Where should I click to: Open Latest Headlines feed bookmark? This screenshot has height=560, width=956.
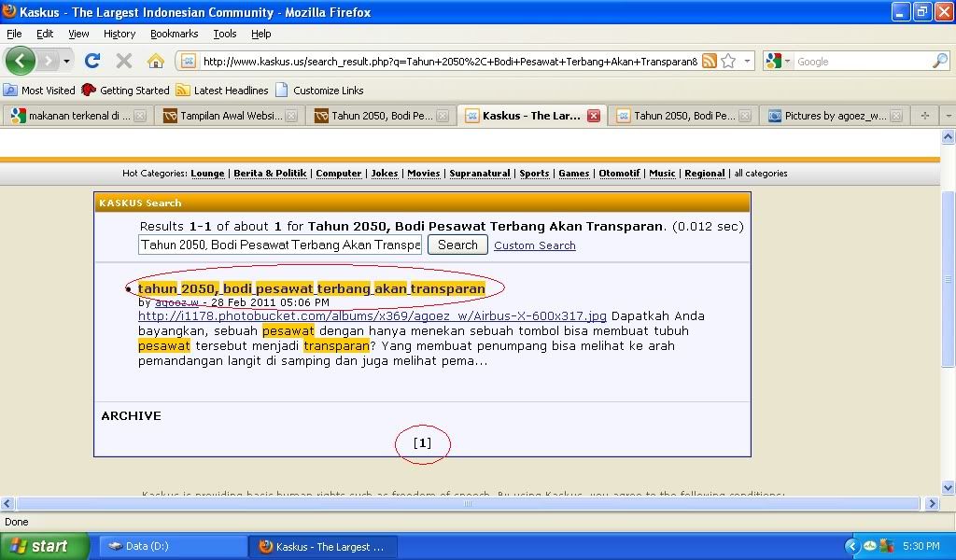[222, 91]
